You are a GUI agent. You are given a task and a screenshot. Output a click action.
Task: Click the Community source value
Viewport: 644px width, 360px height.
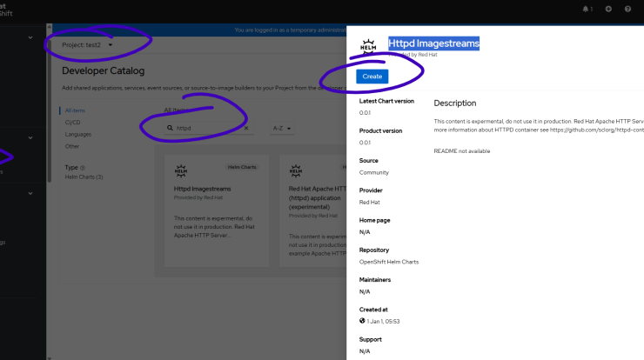[x=373, y=172]
